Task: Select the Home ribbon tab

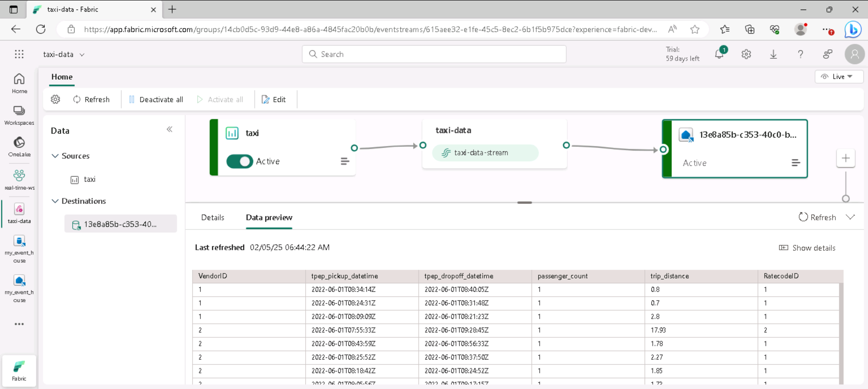Action: (62, 77)
